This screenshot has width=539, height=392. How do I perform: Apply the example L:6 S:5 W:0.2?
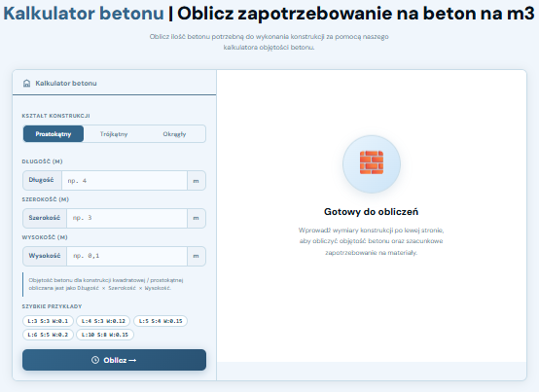coord(48,335)
